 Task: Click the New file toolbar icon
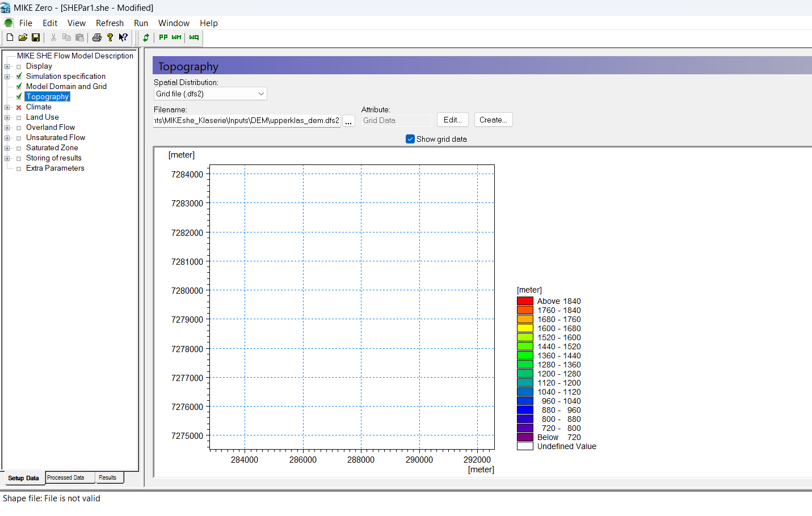click(10, 37)
